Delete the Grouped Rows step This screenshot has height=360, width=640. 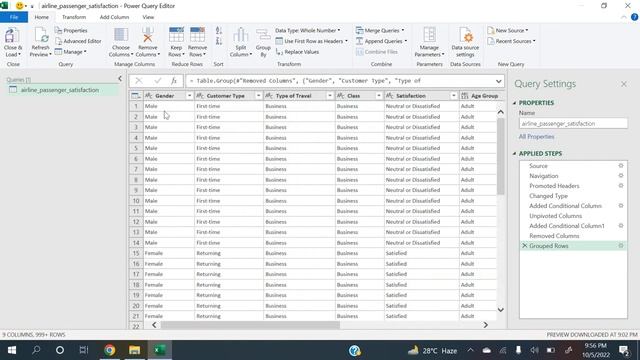click(524, 246)
